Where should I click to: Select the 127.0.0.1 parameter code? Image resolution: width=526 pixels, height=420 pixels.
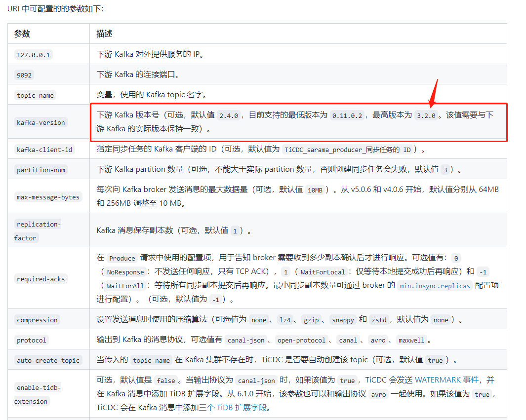coord(33,55)
